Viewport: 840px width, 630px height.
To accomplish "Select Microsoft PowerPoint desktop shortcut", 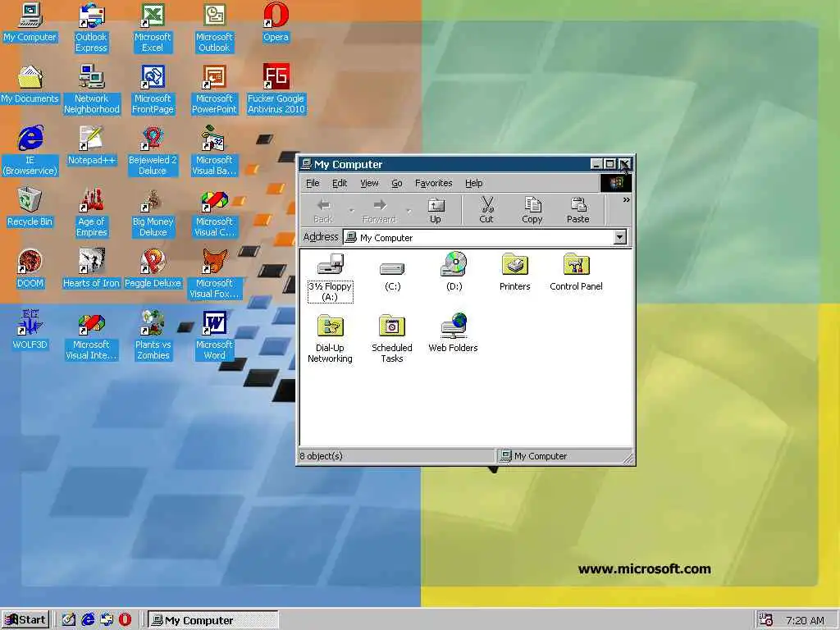I will click(x=214, y=89).
